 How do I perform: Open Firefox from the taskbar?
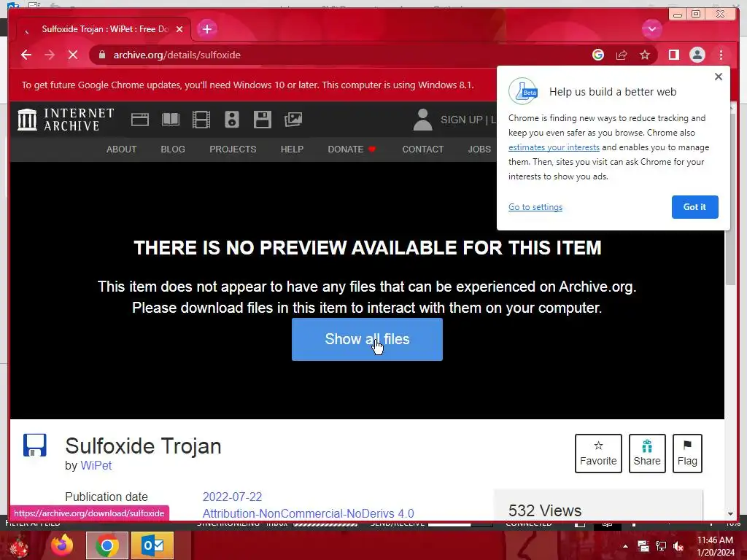pyautogui.click(x=63, y=545)
